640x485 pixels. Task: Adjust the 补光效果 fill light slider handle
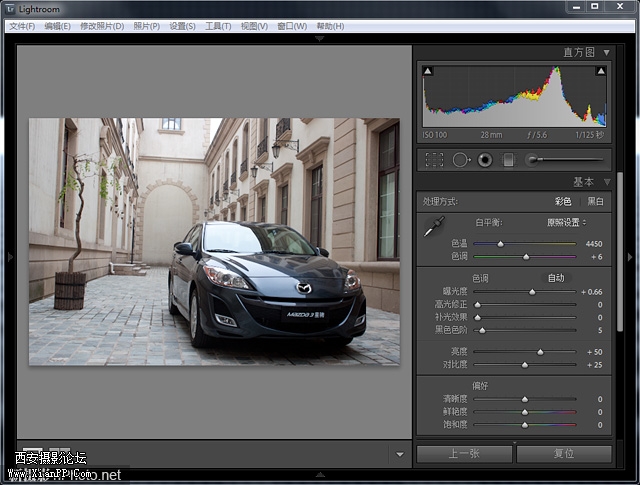tap(478, 318)
